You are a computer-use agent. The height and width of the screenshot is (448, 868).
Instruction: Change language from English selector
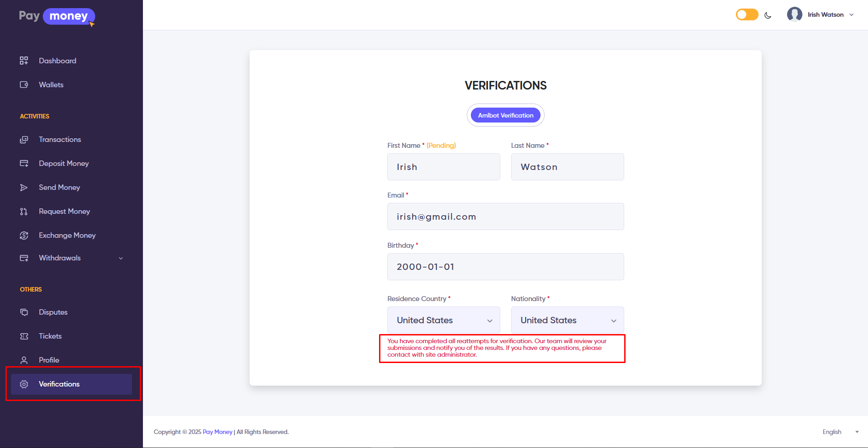point(840,432)
